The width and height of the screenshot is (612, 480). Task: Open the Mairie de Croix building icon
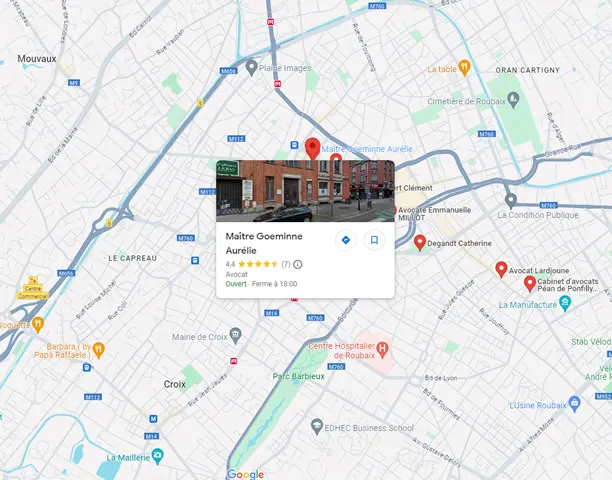[235, 336]
